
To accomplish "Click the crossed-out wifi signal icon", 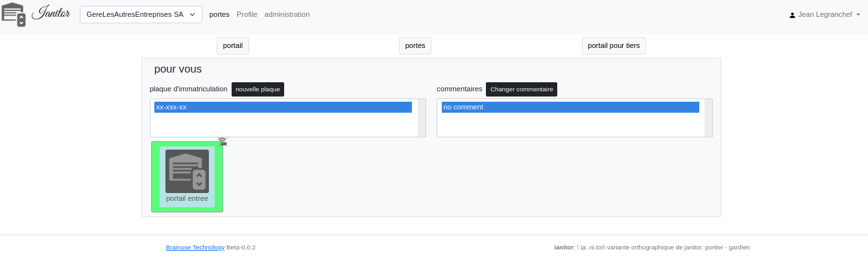I will coord(223,141).
